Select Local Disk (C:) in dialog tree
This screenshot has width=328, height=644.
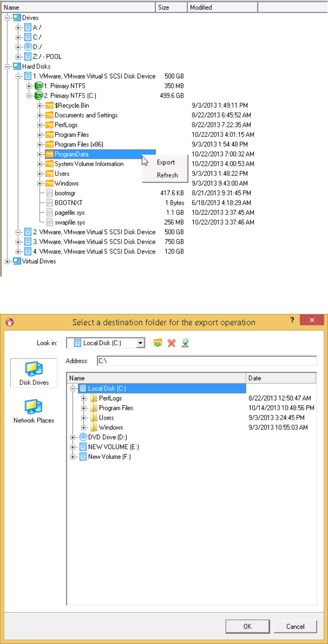coord(162,388)
